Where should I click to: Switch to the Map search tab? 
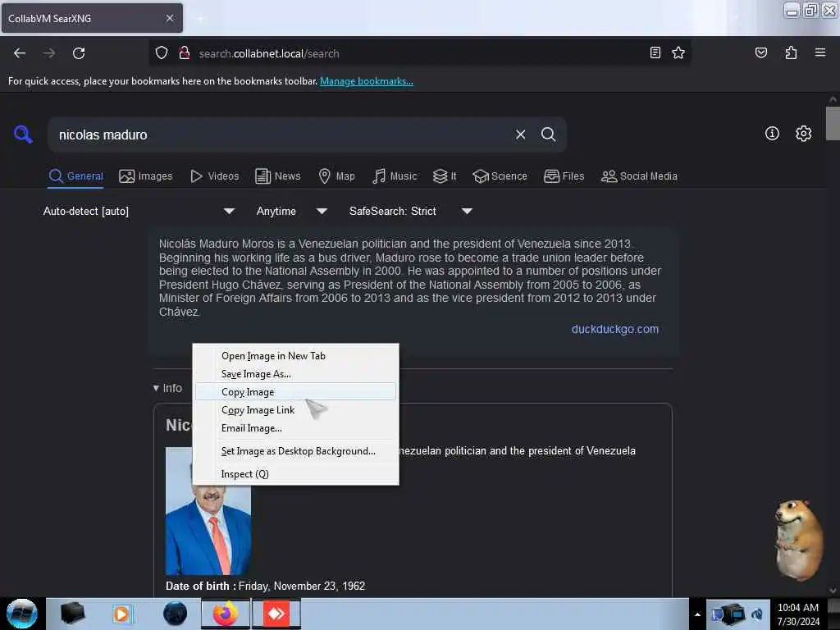[336, 176]
